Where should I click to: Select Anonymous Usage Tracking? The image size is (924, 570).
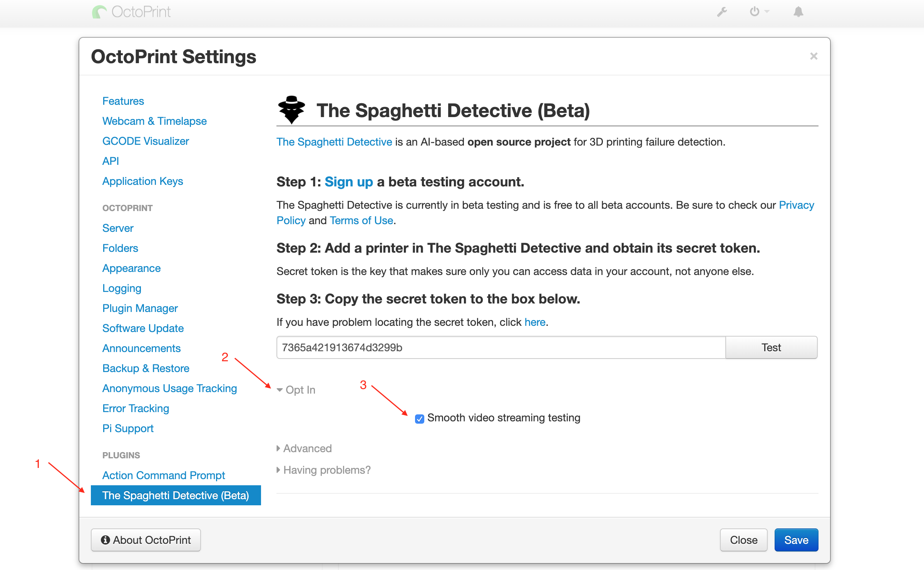click(169, 388)
